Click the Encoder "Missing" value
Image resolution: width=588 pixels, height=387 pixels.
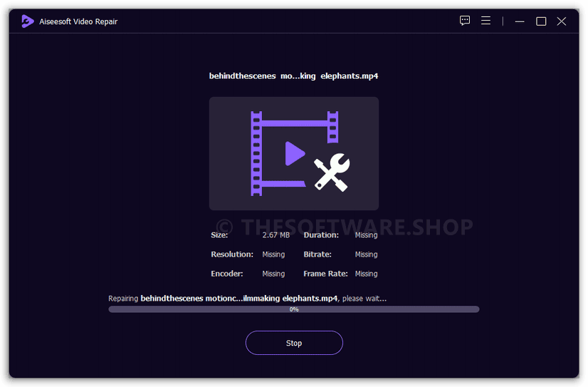point(273,274)
